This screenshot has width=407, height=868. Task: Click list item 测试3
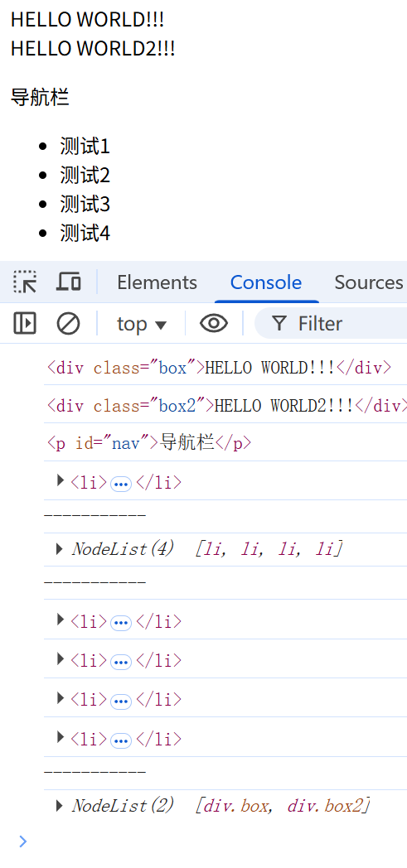pos(85,205)
